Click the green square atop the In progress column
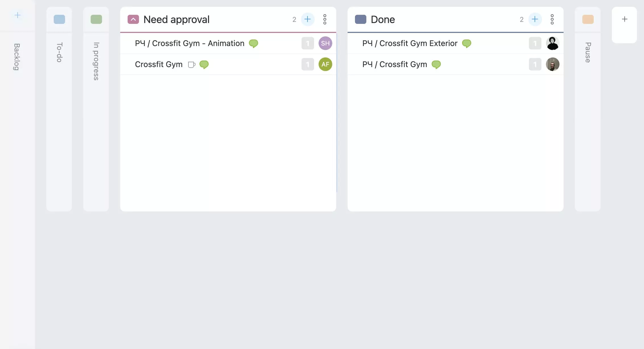The height and width of the screenshot is (349, 644). [96, 19]
